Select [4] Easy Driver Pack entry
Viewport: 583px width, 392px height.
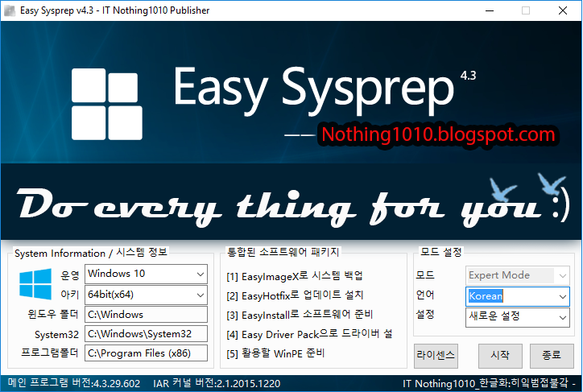coord(309,334)
